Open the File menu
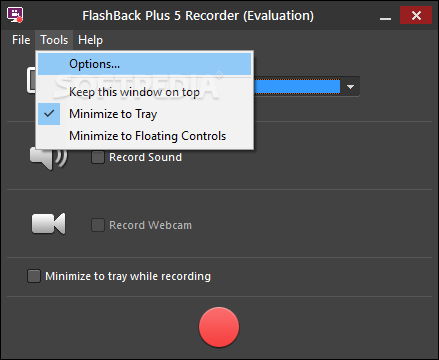 point(21,40)
